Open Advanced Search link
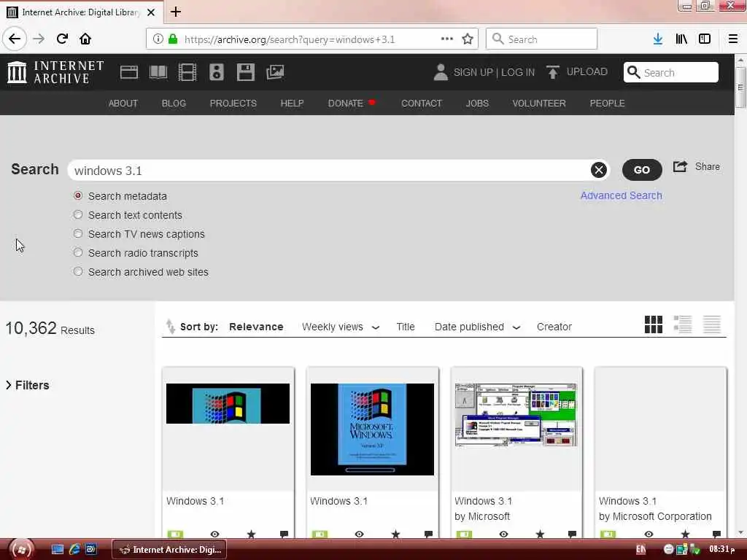 [622, 195]
